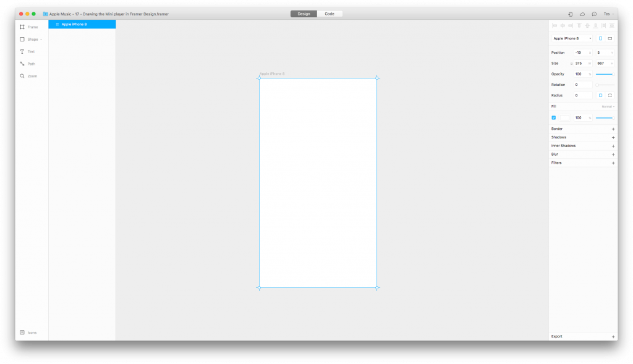The image size is (633, 364).
Task: Add Inner Shadows with plus button
Action: tap(613, 146)
